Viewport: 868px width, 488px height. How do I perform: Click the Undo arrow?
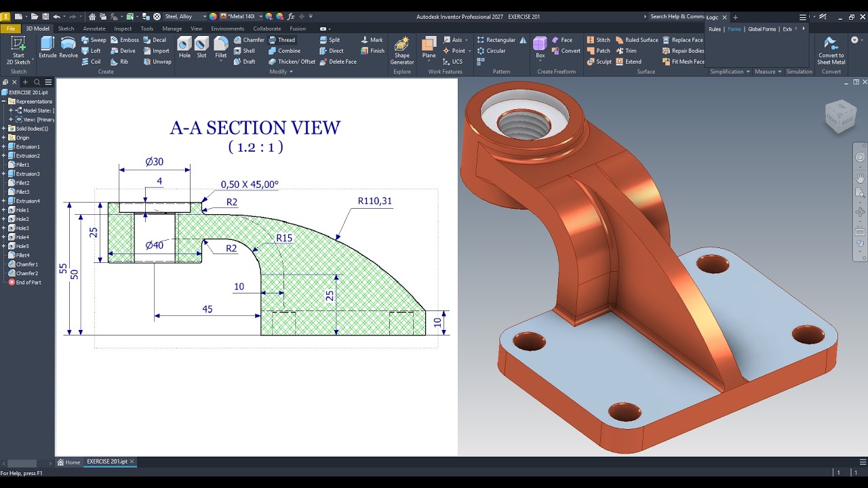pos(56,16)
